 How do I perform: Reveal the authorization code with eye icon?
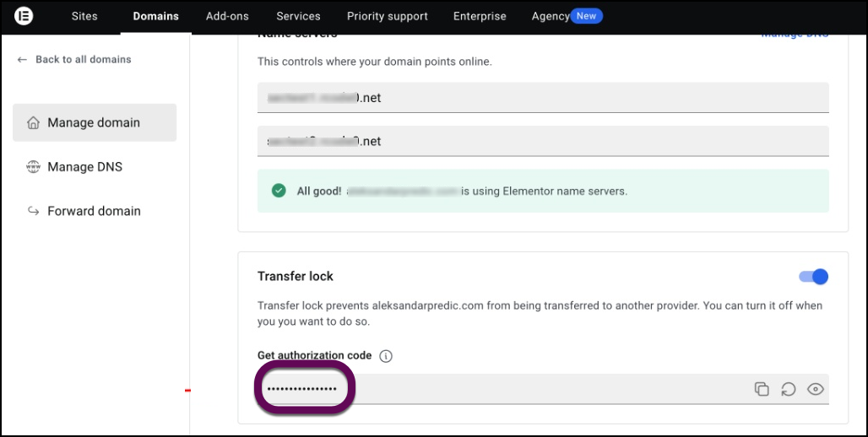coord(816,390)
